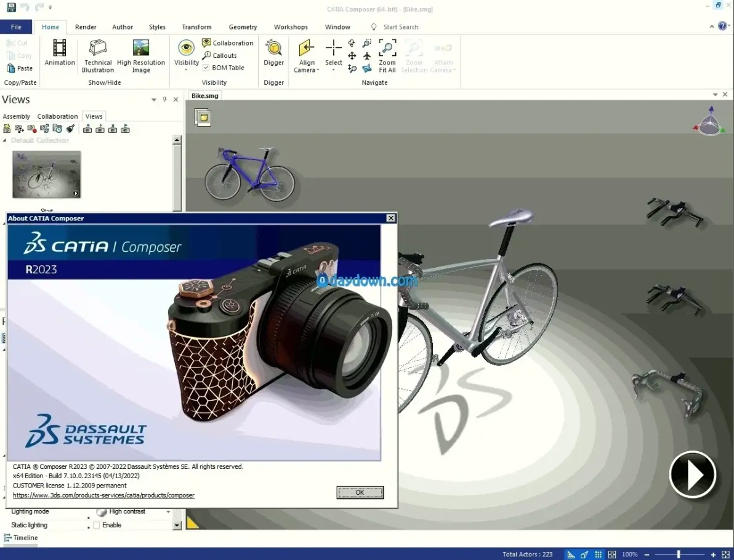Toggle auto-hide pin on Views panel
Screen dimensions: 734x560
click(165, 99)
